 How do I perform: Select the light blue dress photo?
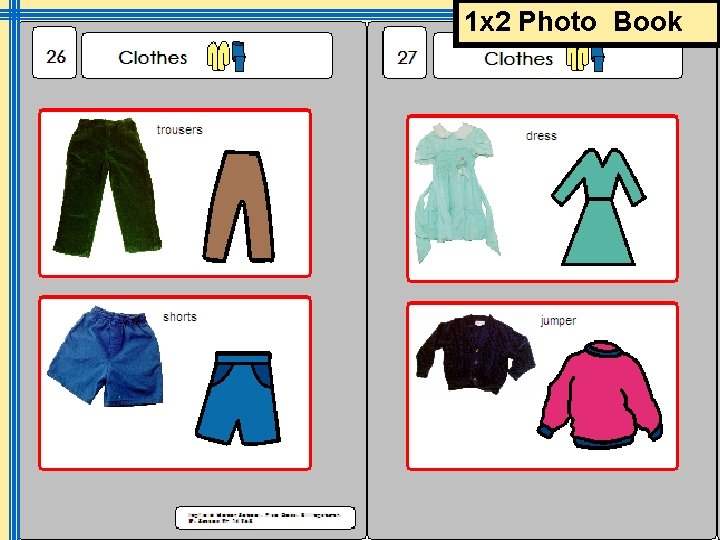click(x=457, y=193)
